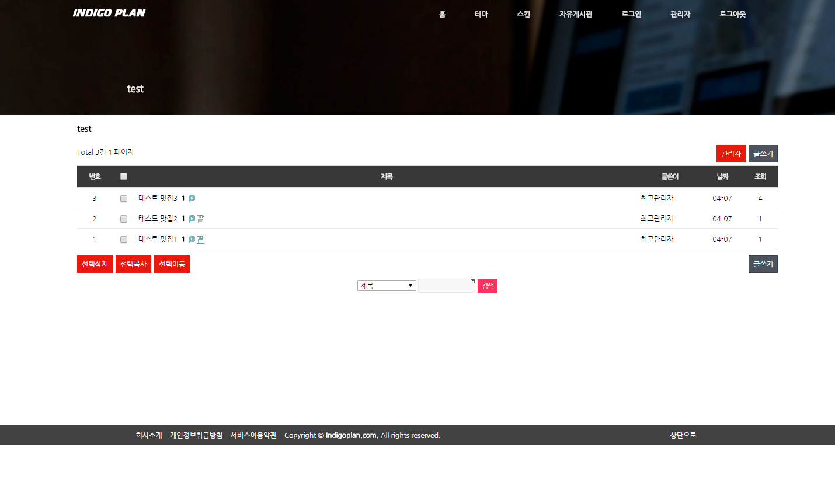Viewport: 835px width, 504px height.
Task: Open the 제목 search field dropdown
Action: point(387,286)
